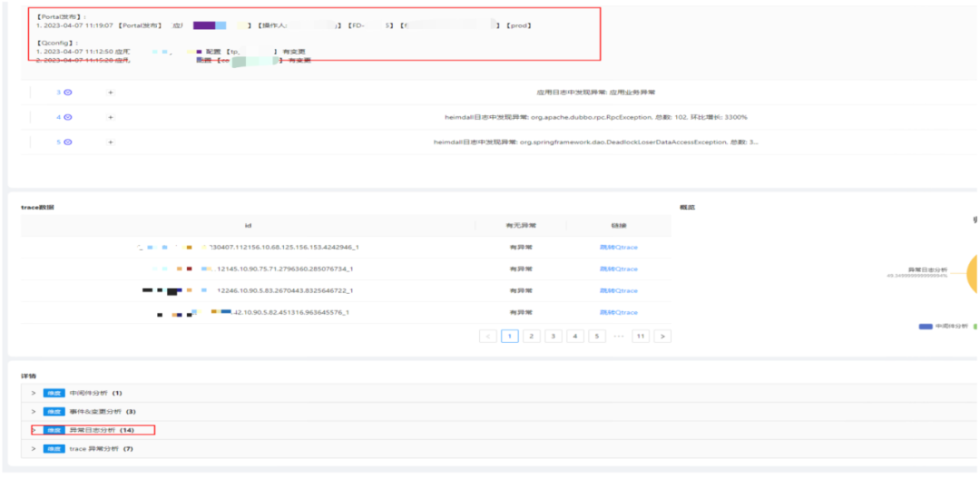The width and height of the screenshot is (980, 479).
Task: Click the 维度 badge beside 异常日志分析
Action: click(54, 430)
